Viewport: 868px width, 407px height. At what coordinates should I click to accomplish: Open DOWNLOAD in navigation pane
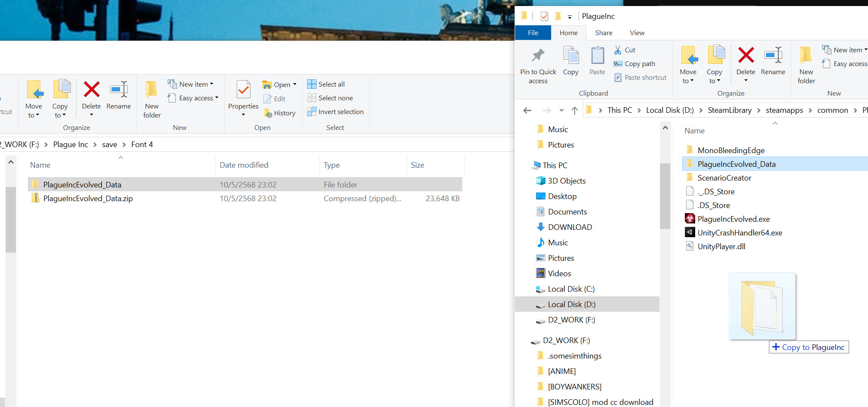(570, 227)
